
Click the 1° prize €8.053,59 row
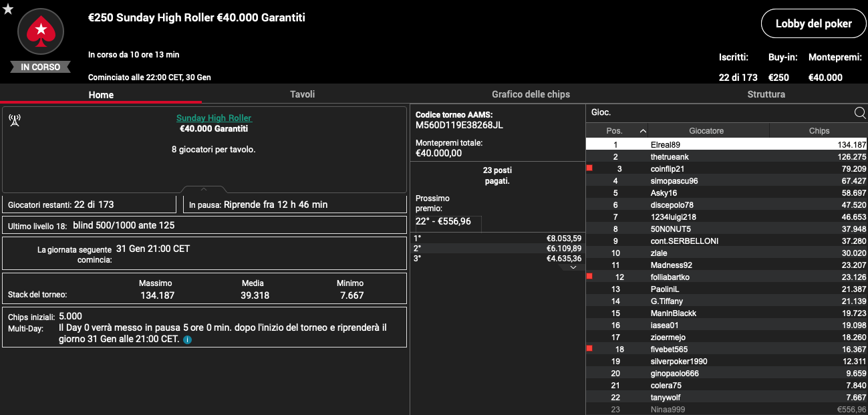click(x=497, y=238)
